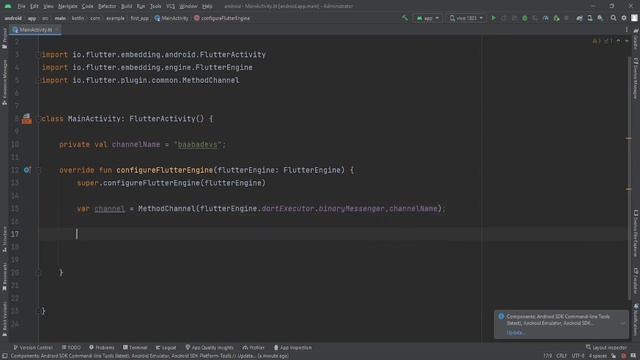Open the File menu
Screen dimensions: 640x360
tap(21, 6)
